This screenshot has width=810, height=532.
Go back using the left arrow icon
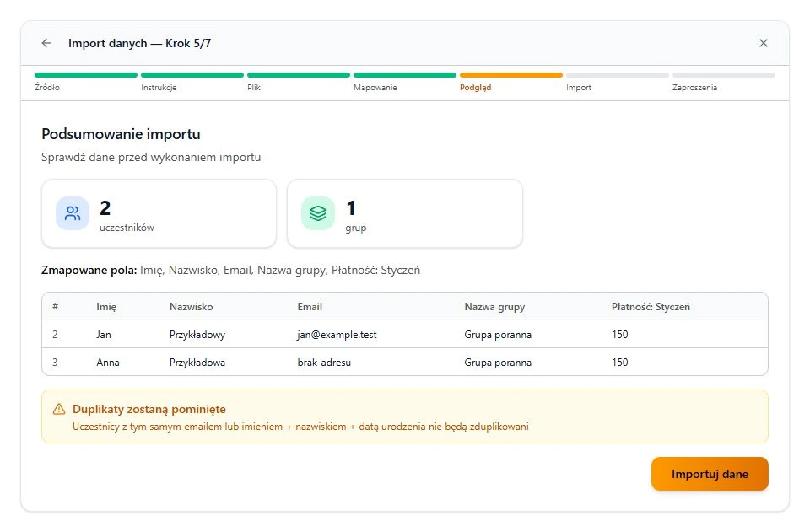click(46, 43)
